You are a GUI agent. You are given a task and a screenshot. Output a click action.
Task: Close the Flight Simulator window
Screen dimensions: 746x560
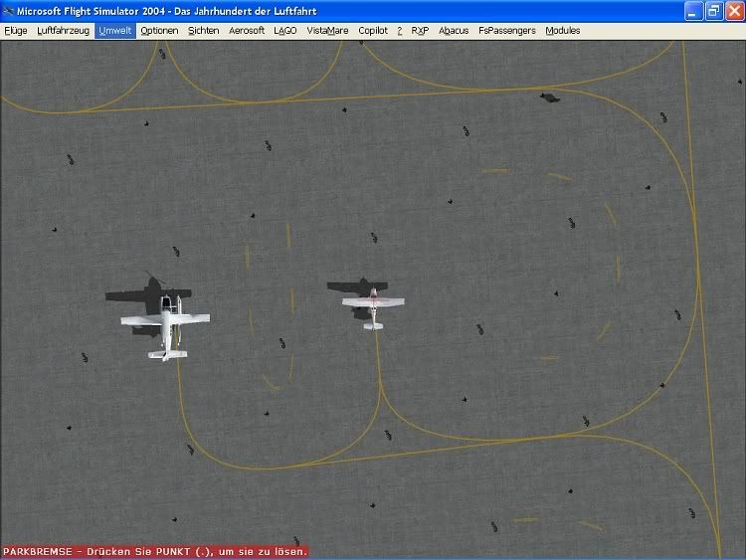point(735,11)
